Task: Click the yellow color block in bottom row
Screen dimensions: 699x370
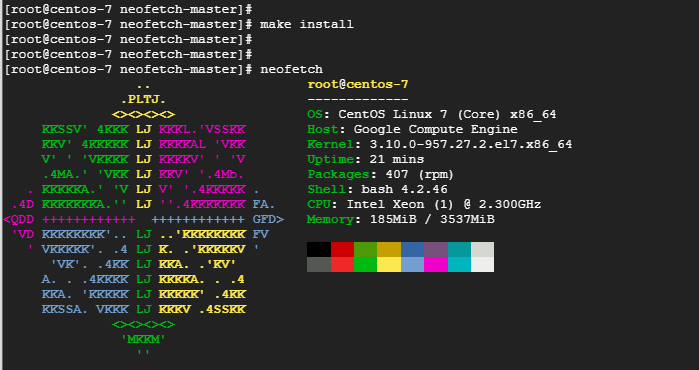Action: tap(389, 264)
